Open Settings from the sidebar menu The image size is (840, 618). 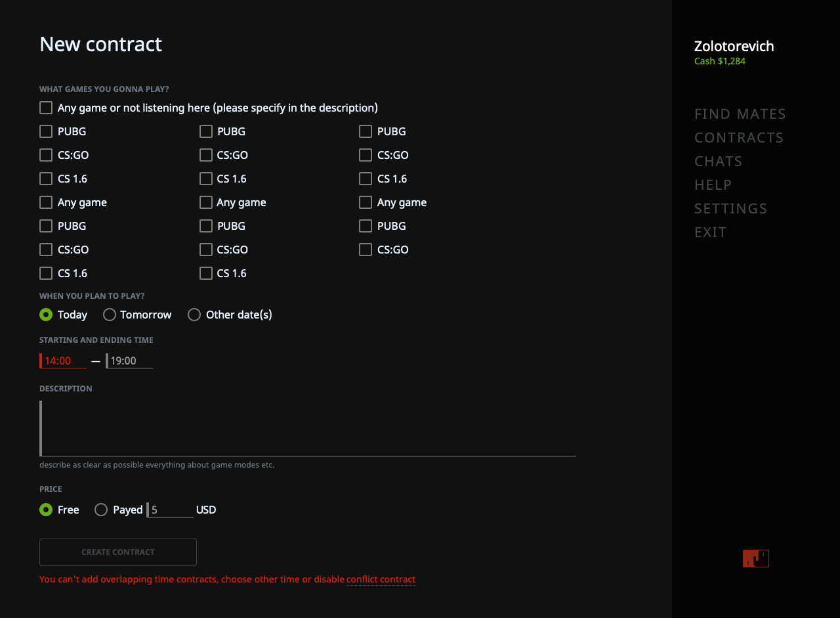coord(731,208)
